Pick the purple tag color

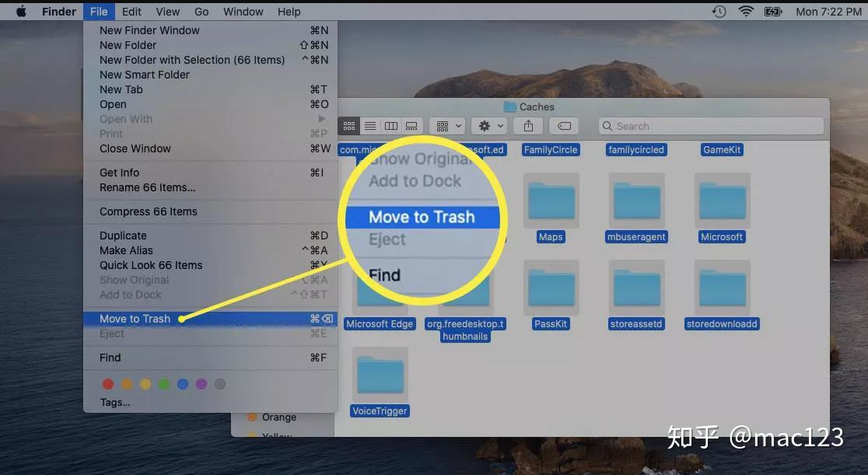(x=201, y=384)
